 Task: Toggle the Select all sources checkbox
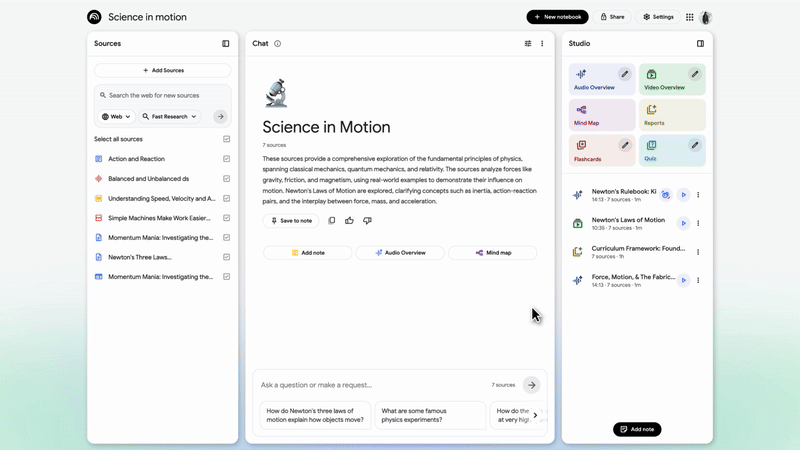(227, 139)
